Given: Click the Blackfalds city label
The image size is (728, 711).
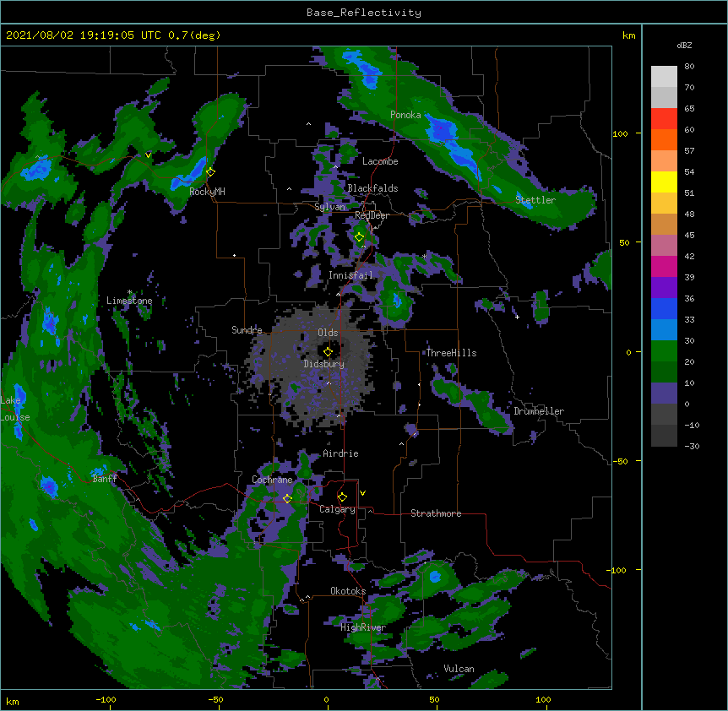Looking at the screenshot, I should tap(372, 188).
